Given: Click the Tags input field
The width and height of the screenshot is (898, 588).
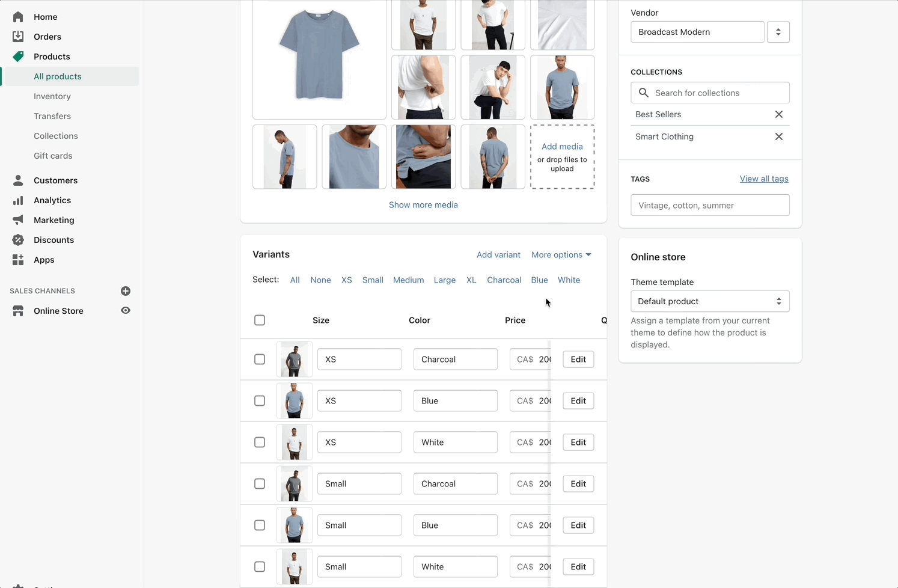Looking at the screenshot, I should click(x=709, y=206).
